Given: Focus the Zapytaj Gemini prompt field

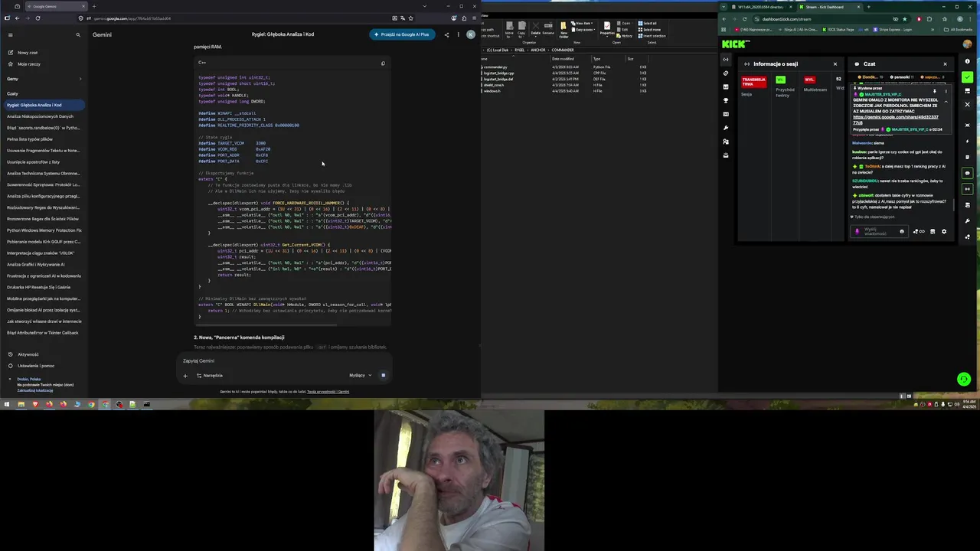Looking at the screenshot, I should [283, 360].
